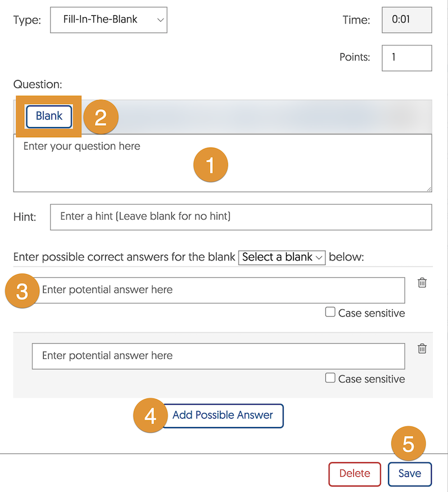Click the Time field showing 0:01
The image size is (448, 492).
pos(407,20)
